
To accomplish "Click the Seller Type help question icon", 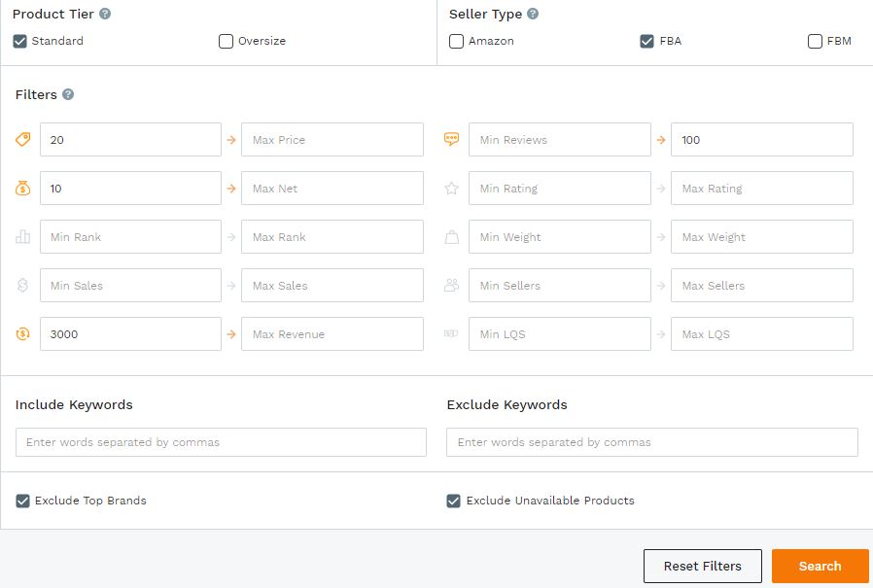I will tap(533, 14).
